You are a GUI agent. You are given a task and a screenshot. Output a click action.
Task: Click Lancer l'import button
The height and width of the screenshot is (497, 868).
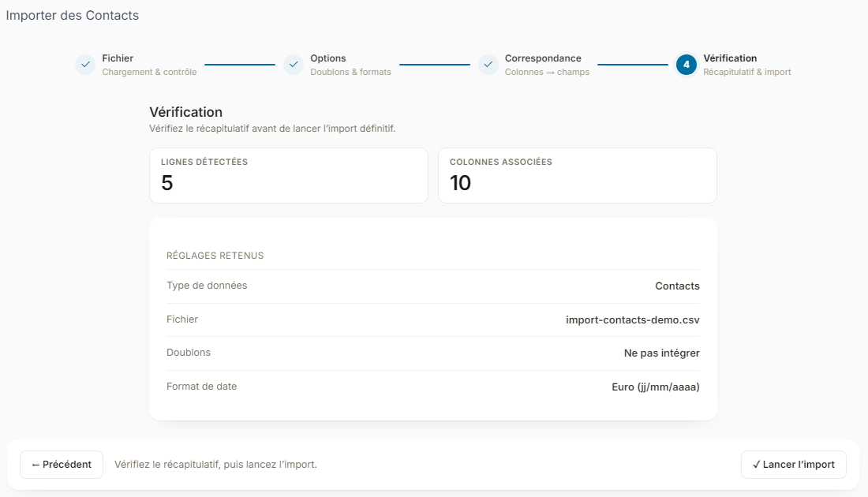point(793,465)
